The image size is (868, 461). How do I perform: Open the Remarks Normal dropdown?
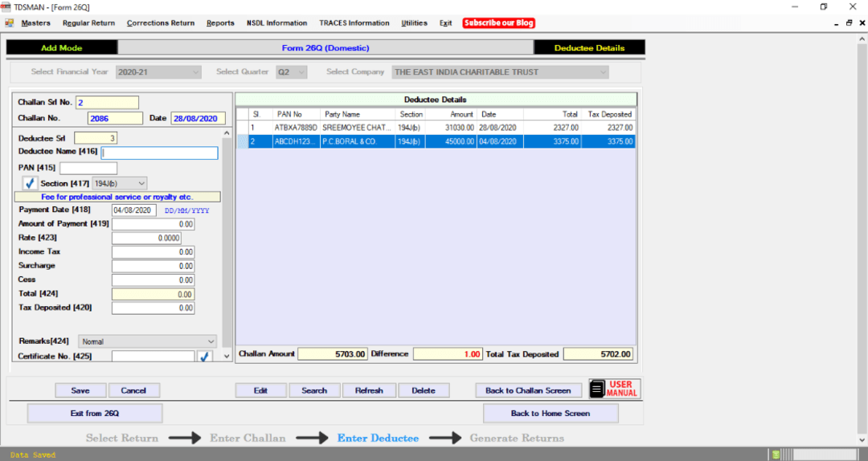(x=147, y=341)
